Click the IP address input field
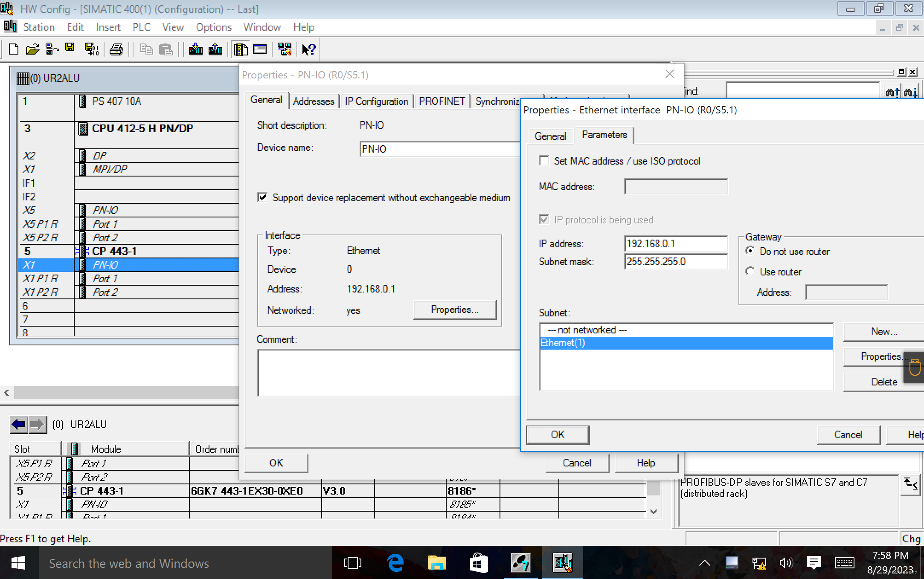Screen dimensions: 924x579 (675, 243)
